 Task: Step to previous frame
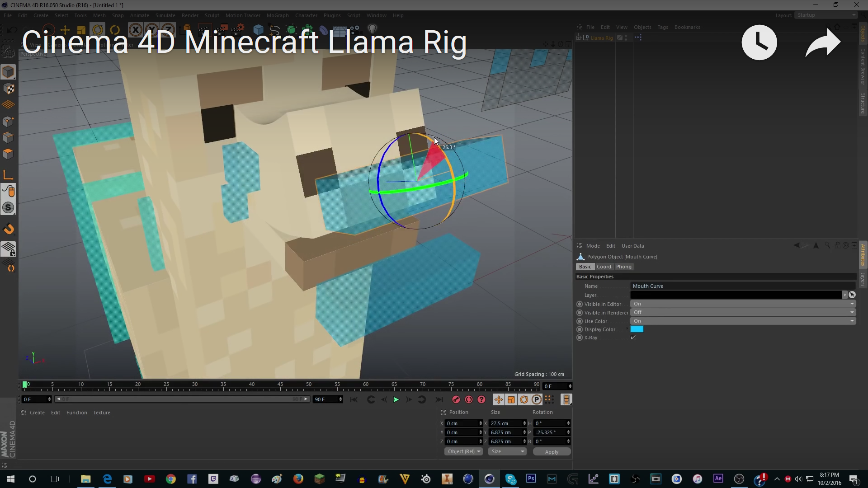click(384, 399)
